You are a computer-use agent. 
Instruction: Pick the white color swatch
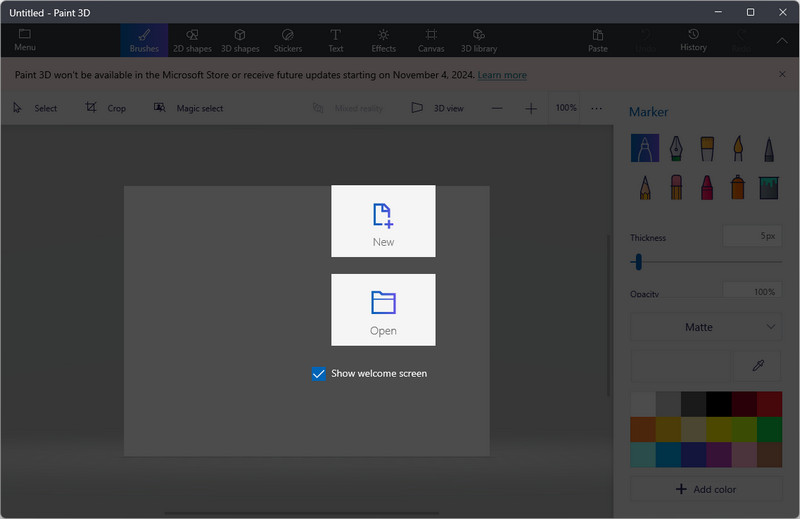[x=643, y=404]
